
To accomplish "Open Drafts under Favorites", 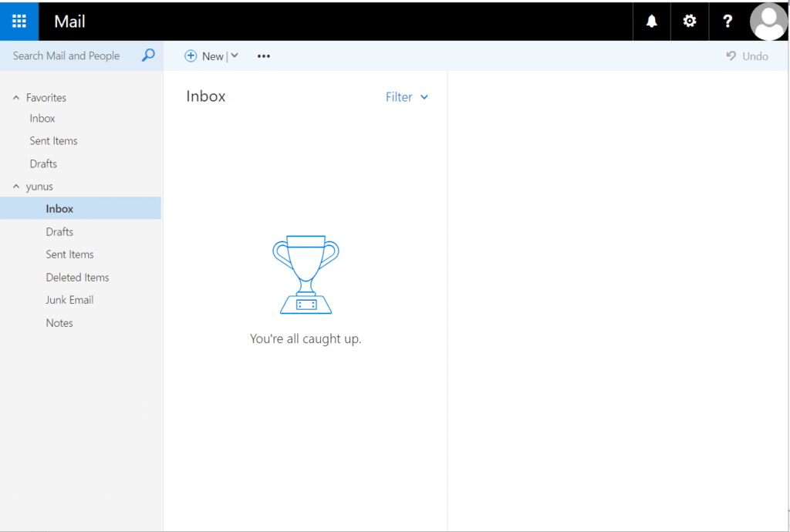I will click(43, 163).
